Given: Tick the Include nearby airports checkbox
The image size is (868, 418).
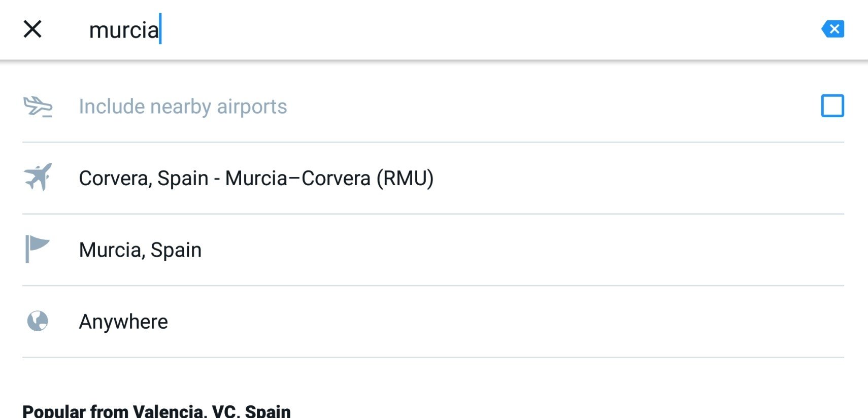Looking at the screenshot, I should 832,106.
